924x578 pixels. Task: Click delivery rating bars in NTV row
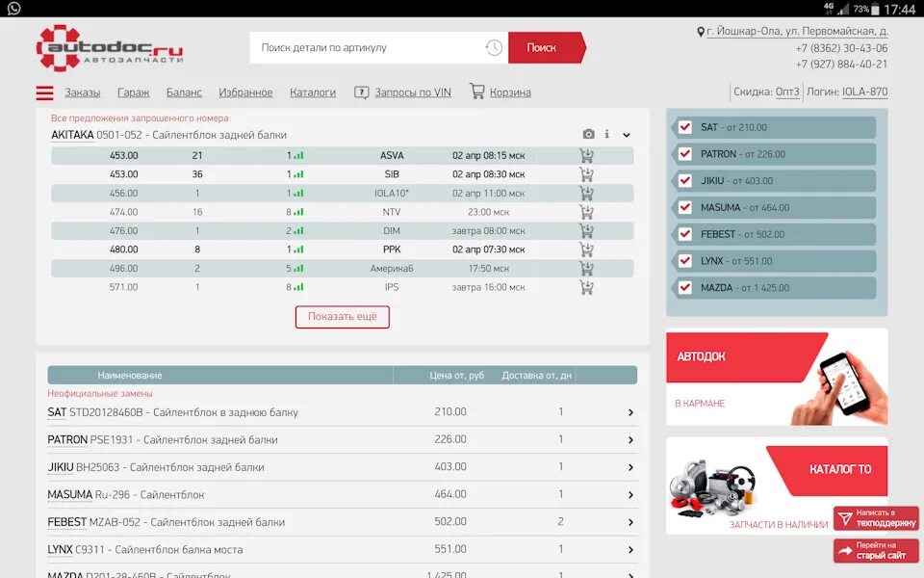click(298, 212)
